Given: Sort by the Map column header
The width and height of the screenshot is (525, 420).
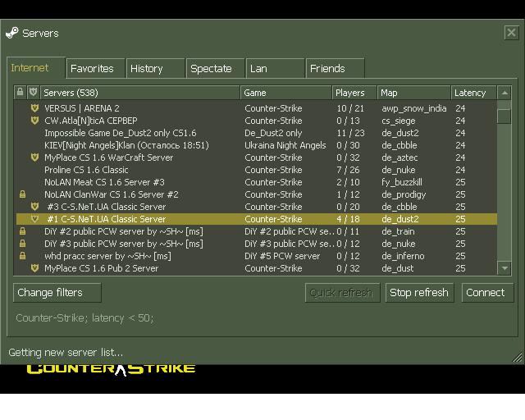Looking at the screenshot, I should 413,93.
